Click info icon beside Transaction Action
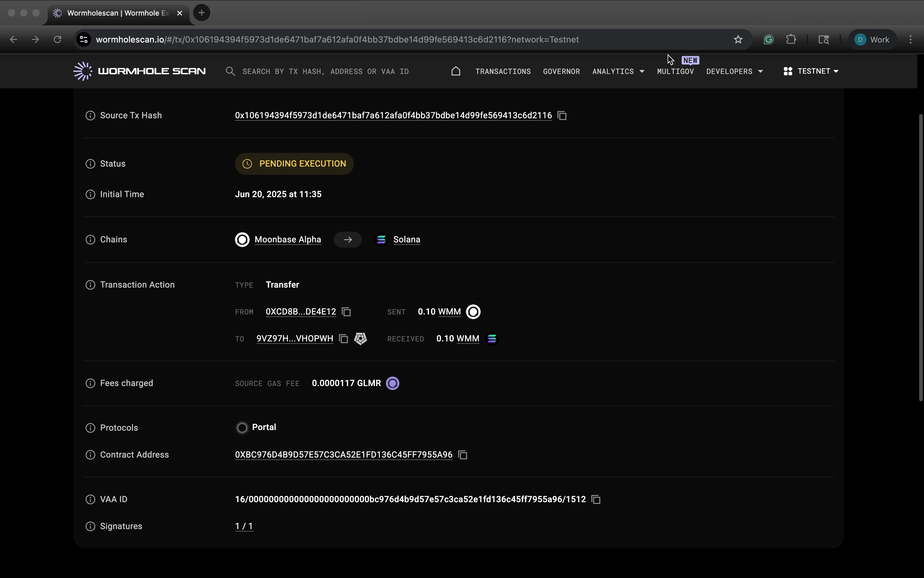 point(90,285)
